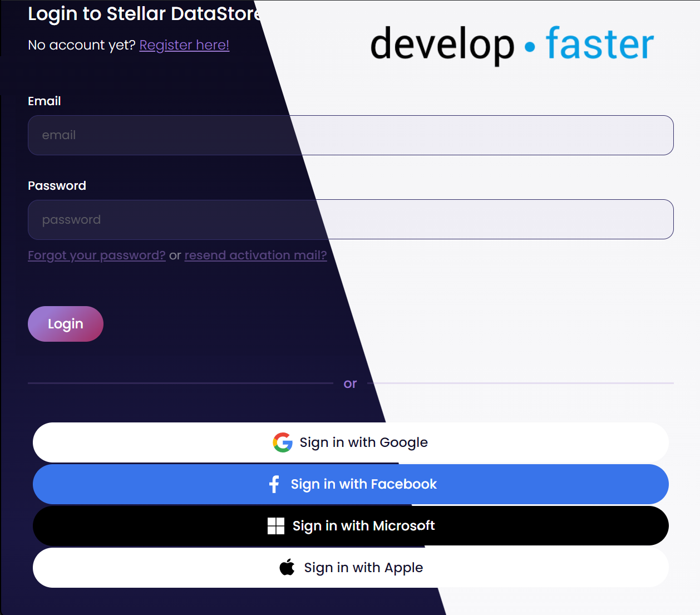Image resolution: width=700 pixels, height=615 pixels.
Task: Click the Google logo icon
Action: 283,442
